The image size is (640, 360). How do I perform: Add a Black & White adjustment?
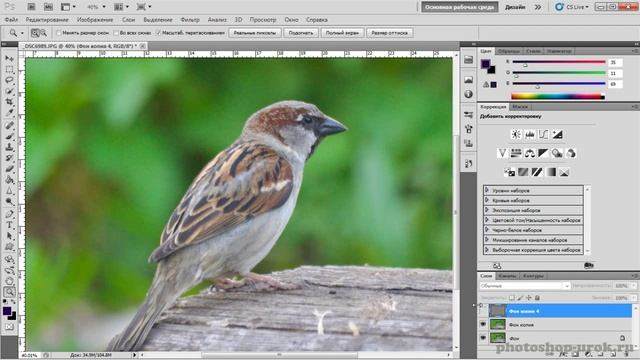tap(543, 153)
